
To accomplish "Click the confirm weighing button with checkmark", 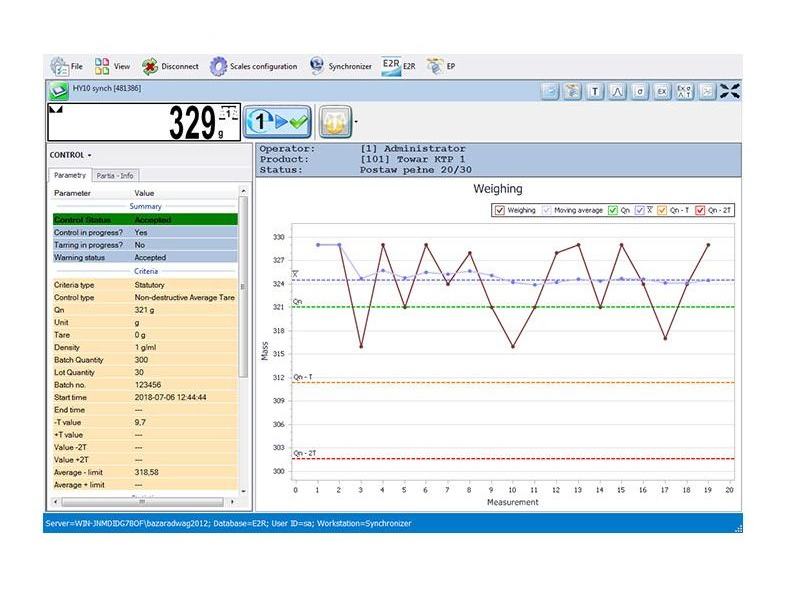I will (277, 122).
